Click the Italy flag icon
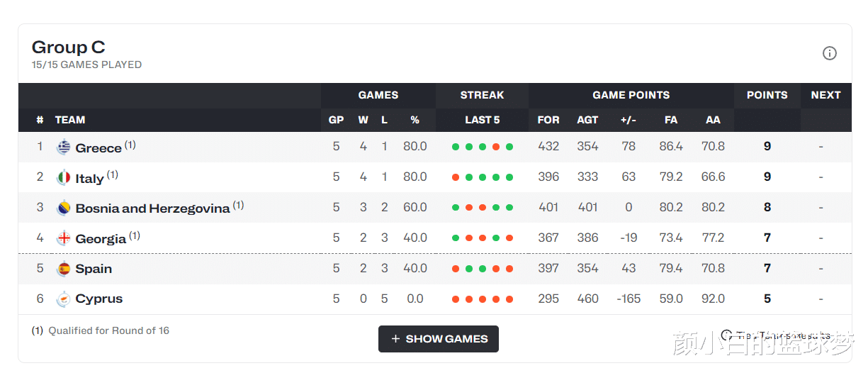Image resolution: width=868 pixels, height=373 pixels. (x=64, y=178)
